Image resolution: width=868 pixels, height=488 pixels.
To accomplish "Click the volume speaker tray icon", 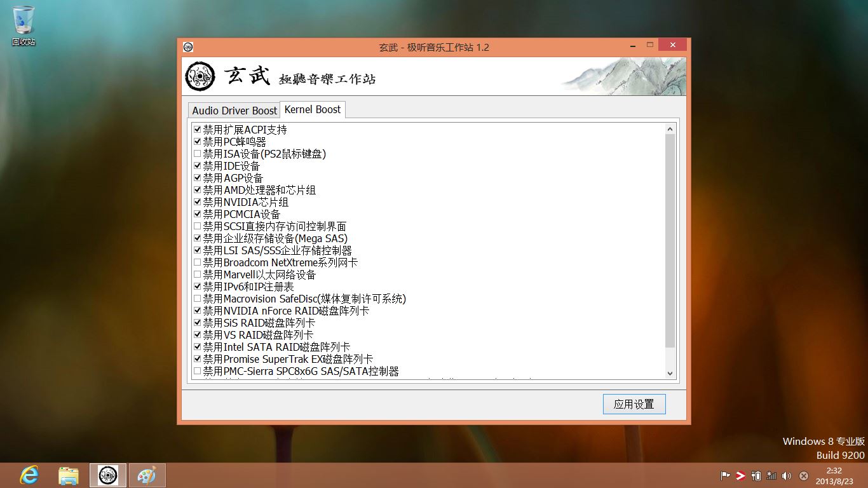I will [x=787, y=475].
